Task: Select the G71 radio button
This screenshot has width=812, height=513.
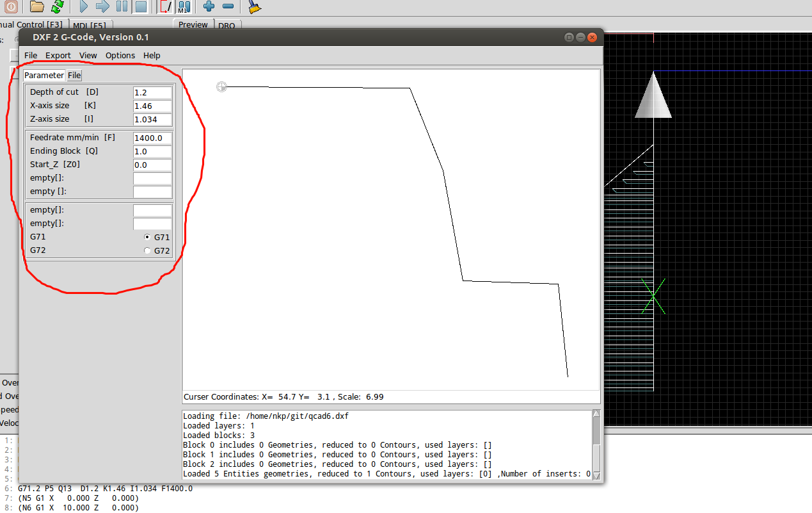Action: coord(148,237)
